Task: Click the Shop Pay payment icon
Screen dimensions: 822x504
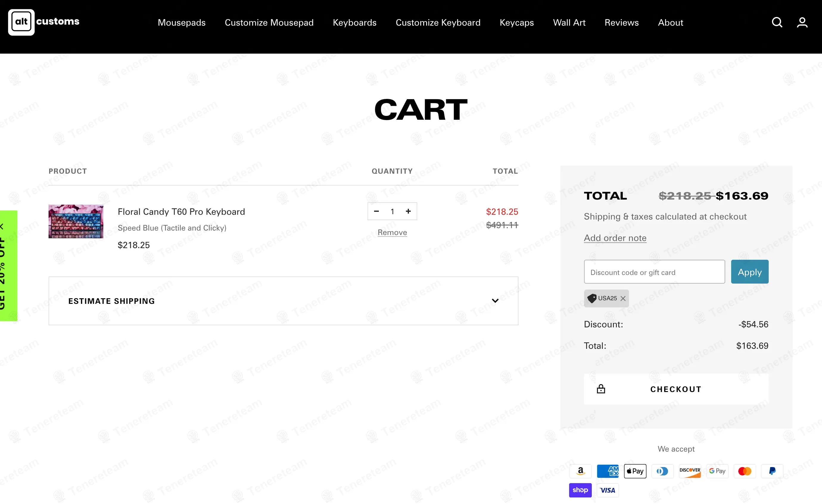Action: [x=580, y=490]
